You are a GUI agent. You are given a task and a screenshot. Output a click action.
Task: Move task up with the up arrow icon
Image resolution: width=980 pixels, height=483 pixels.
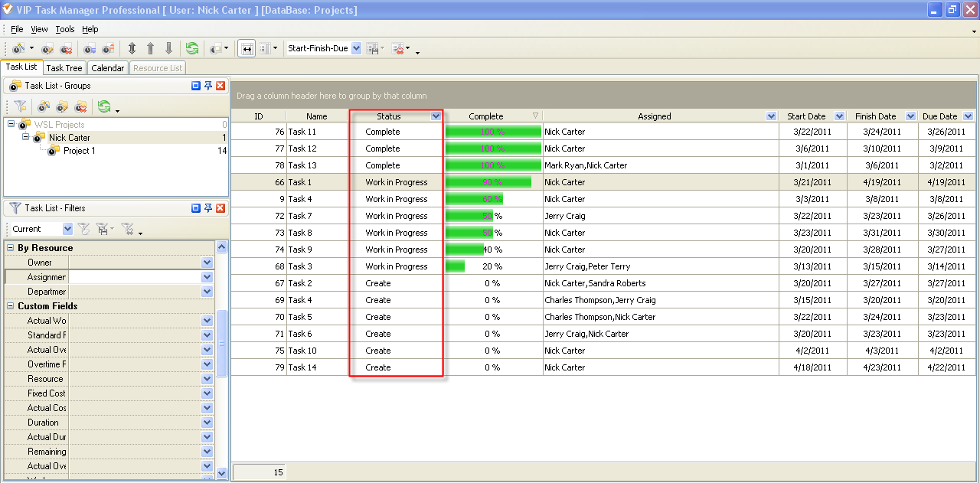point(150,48)
